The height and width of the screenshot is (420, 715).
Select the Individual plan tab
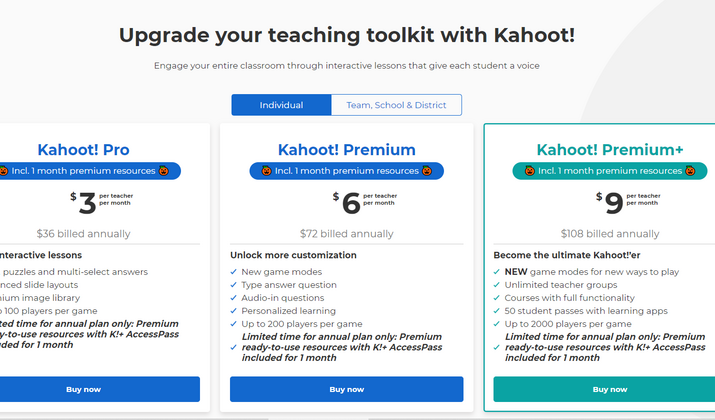coord(281,105)
